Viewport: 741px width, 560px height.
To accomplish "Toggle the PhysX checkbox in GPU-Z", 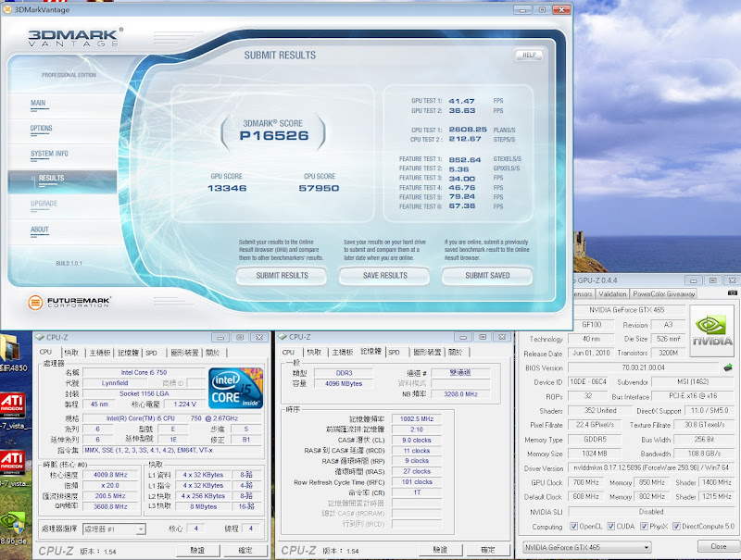I will (644, 526).
